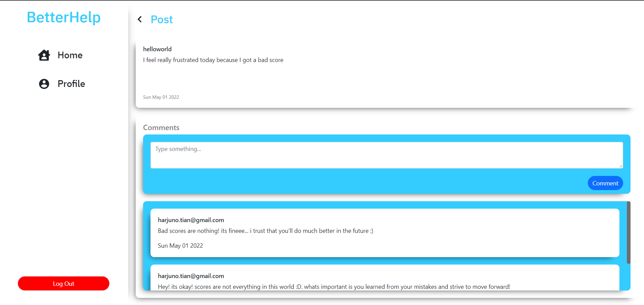
Task: Click the Home house icon
Action: point(44,55)
